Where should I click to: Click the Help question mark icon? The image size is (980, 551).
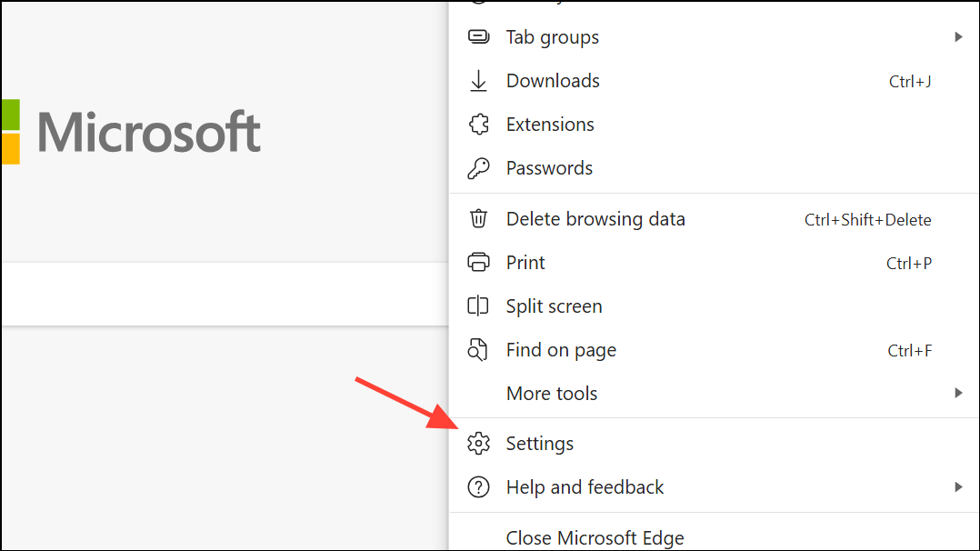(479, 487)
